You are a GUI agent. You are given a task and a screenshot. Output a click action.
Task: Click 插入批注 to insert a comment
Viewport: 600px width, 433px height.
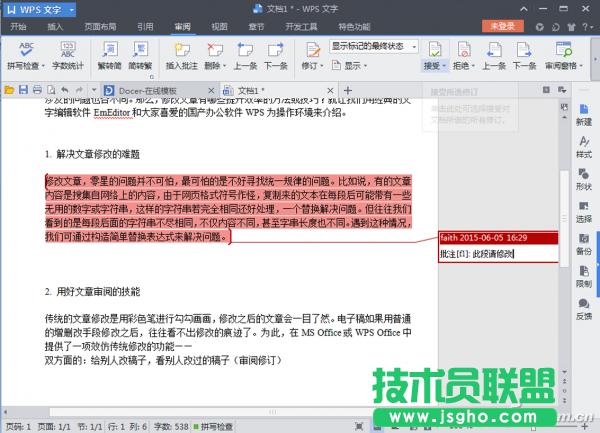(182, 48)
